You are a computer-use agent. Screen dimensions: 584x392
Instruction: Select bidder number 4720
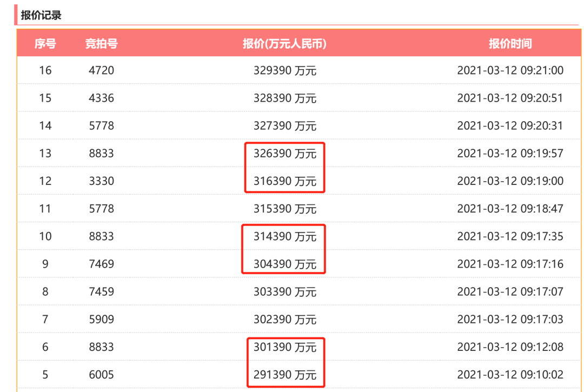(101, 70)
